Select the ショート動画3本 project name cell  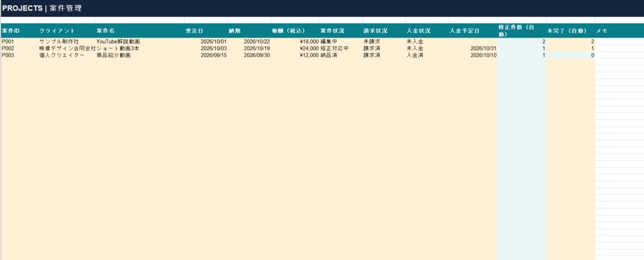point(140,48)
